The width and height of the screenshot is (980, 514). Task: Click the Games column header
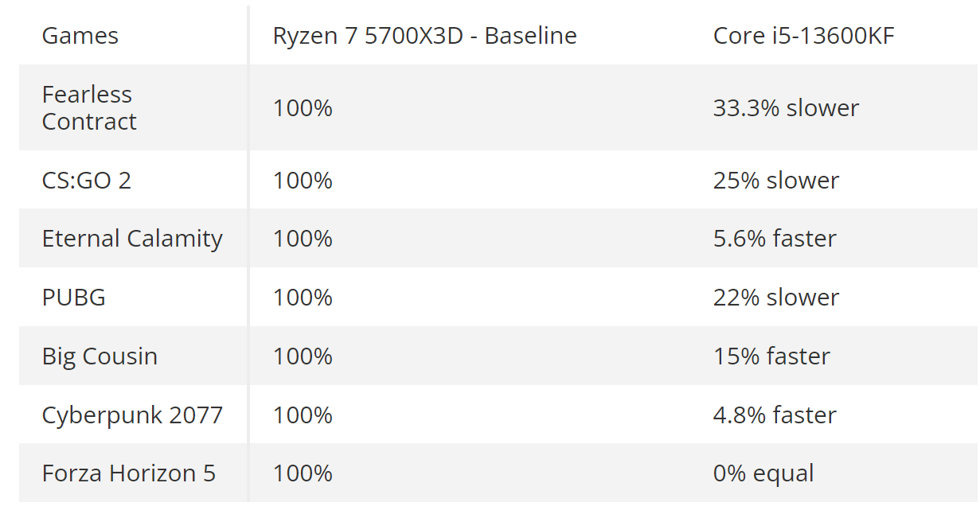click(80, 36)
